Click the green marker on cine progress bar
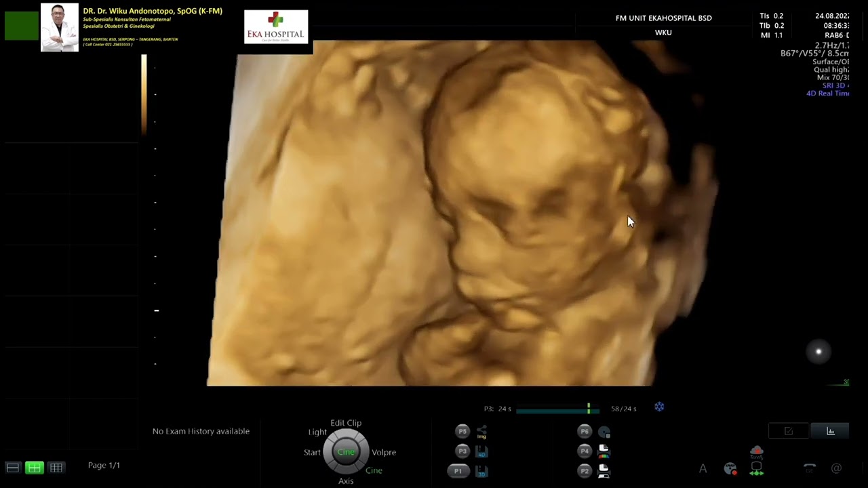Image resolution: width=868 pixels, height=488 pixels. click(589, 408)
